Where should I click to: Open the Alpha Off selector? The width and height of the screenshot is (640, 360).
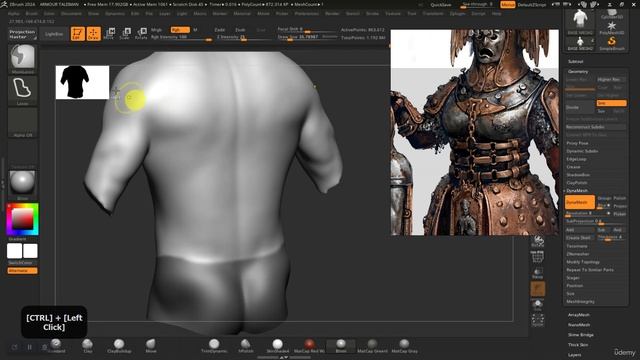(22, 122)
